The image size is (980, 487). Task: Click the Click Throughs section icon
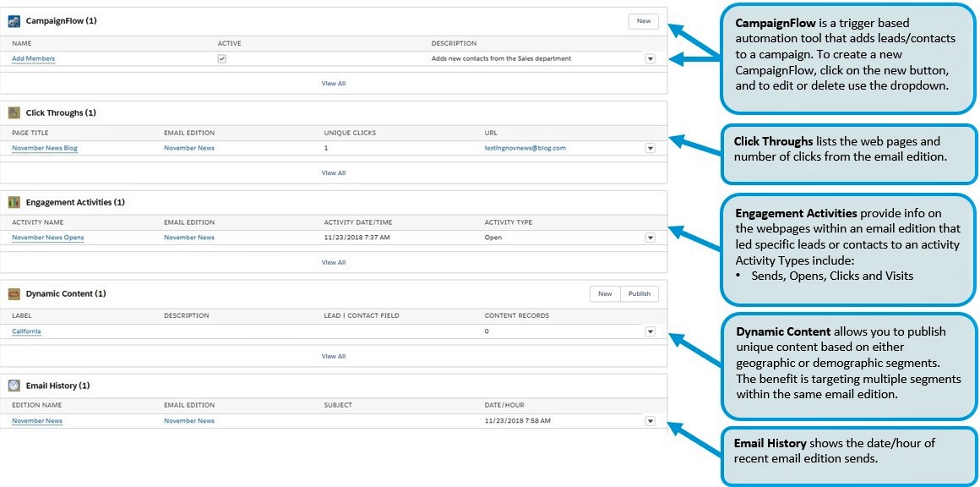click(14, 112)
